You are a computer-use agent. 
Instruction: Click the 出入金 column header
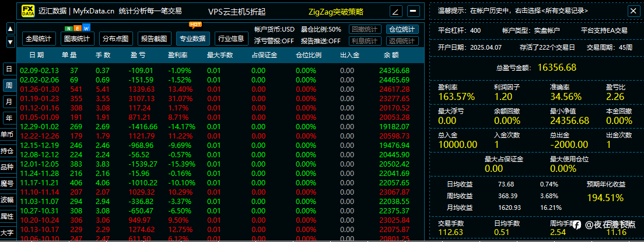tap(349, 55)
